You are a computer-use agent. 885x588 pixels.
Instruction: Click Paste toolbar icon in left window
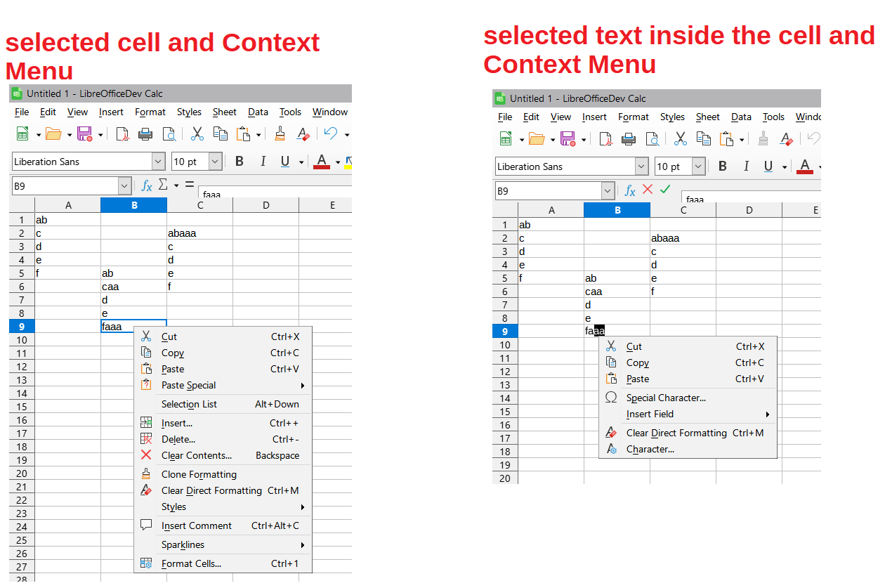click(244, 133)
